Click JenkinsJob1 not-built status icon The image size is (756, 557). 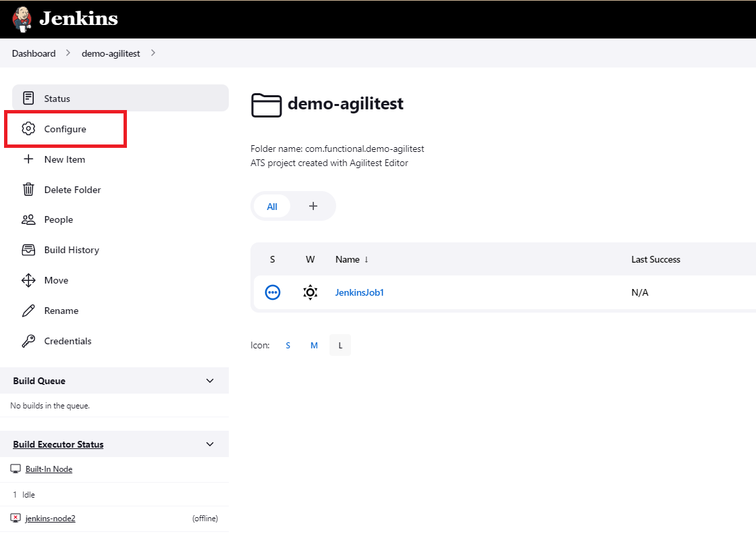[273, 292]
